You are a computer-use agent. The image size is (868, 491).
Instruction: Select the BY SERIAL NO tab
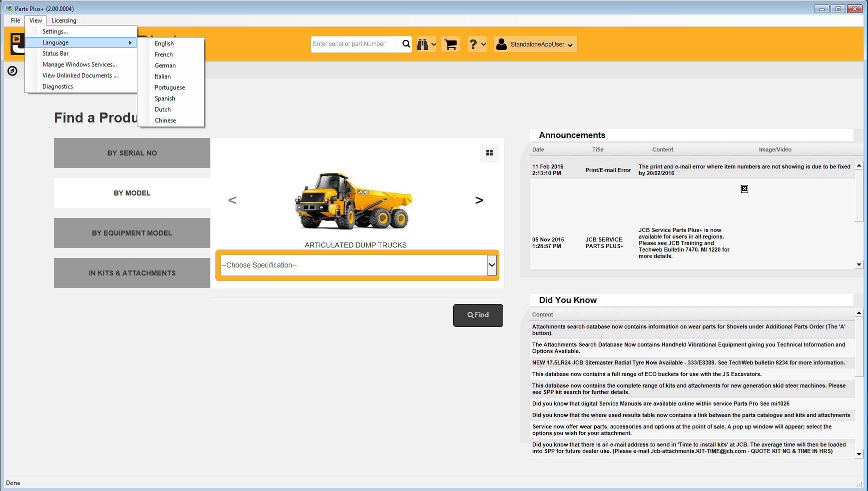[132, 153]
